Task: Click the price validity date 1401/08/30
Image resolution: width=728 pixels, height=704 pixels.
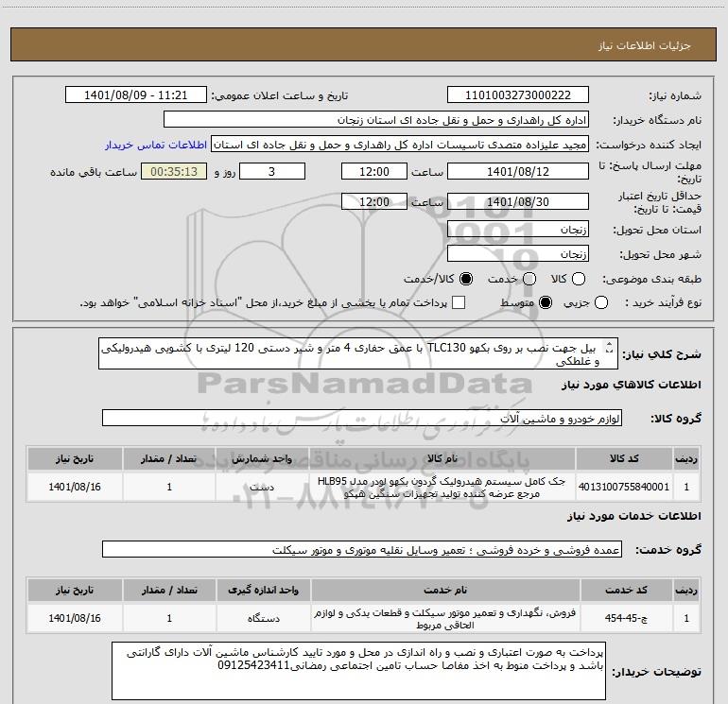Action: coord(518,201)
